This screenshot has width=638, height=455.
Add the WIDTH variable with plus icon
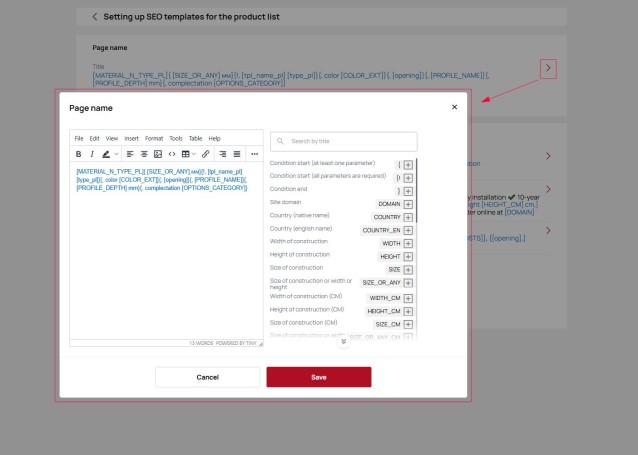pos(408,243)
